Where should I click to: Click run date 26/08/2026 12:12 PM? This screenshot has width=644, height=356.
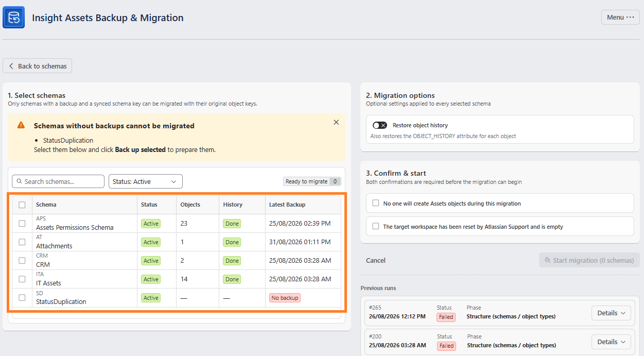pyautogui.click(x=397, y=316)
